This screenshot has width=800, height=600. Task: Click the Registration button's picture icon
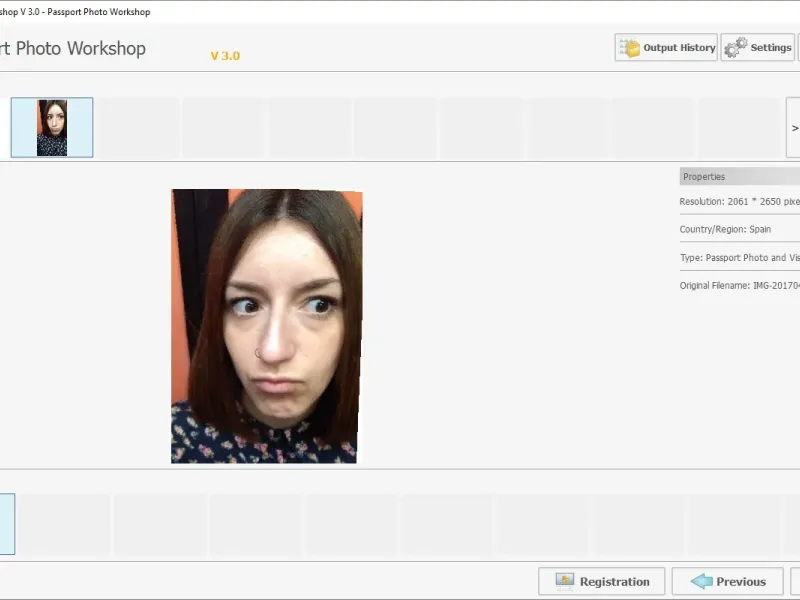565,581
